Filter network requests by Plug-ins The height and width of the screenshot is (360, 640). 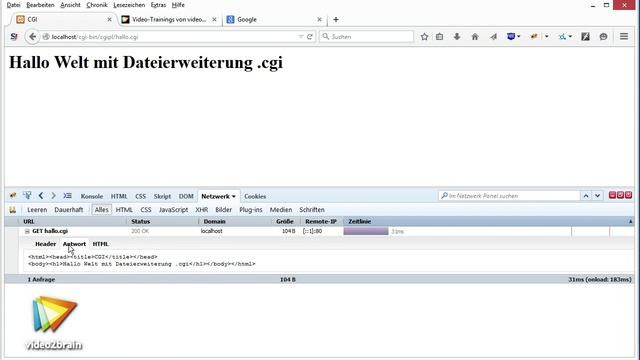pos(251,210)
